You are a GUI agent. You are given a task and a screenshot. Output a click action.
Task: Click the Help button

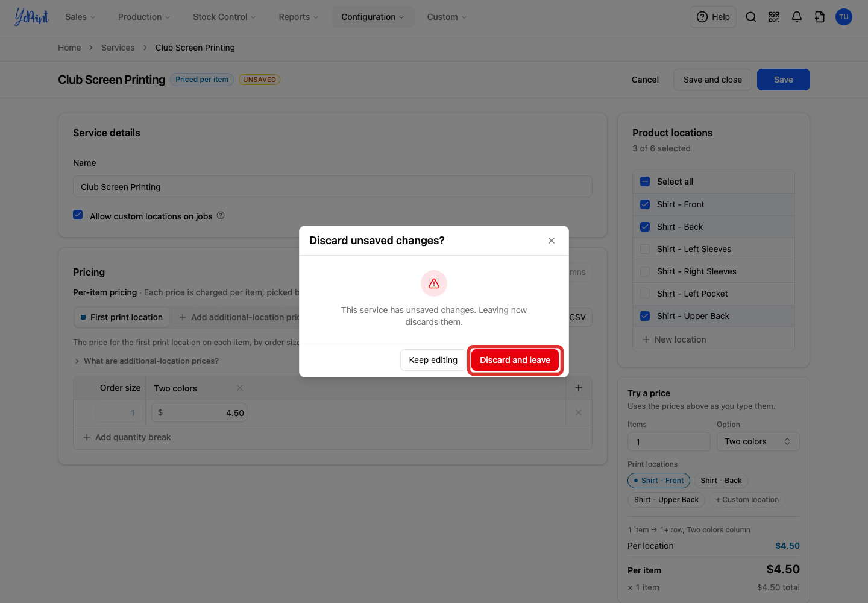click(x=713, y=17)
